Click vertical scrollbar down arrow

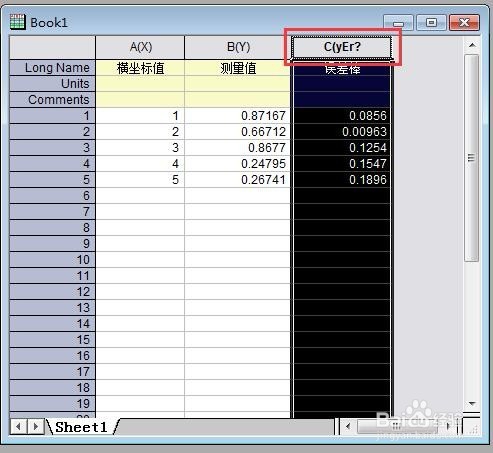pyautogui.click(x=472, y=404)
